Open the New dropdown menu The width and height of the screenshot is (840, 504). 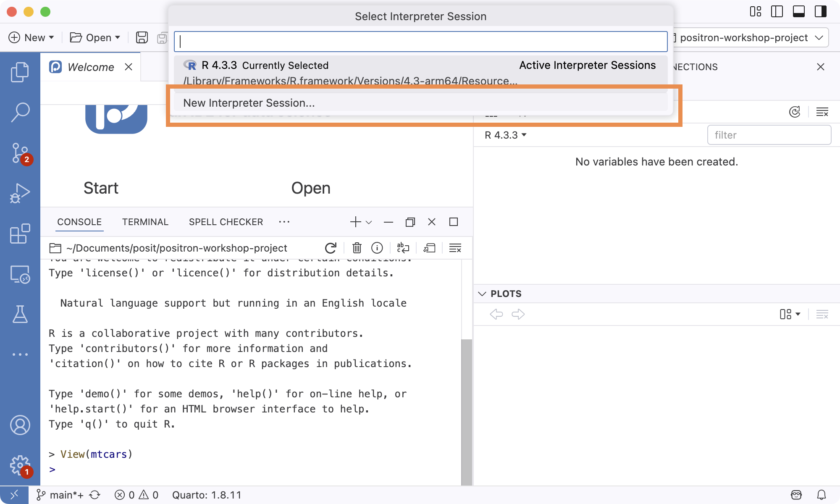pyautogui.click(x=31, y=37)
